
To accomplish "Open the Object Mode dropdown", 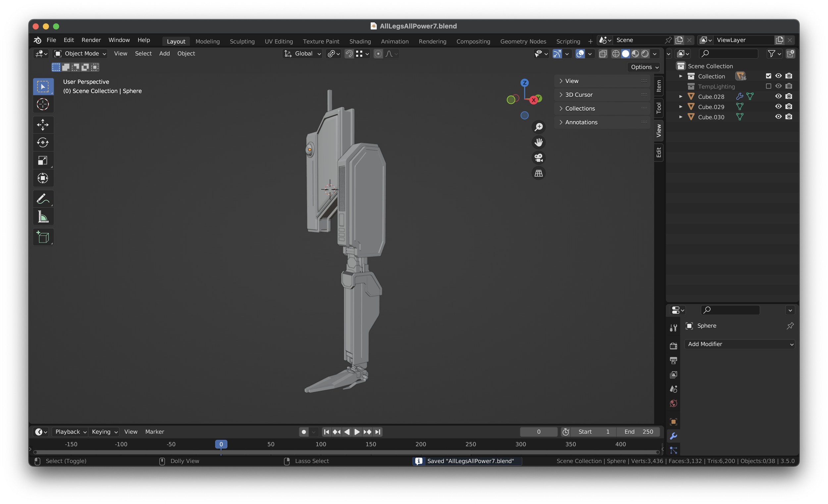I will pyautogui.click(x=80, y=54).
